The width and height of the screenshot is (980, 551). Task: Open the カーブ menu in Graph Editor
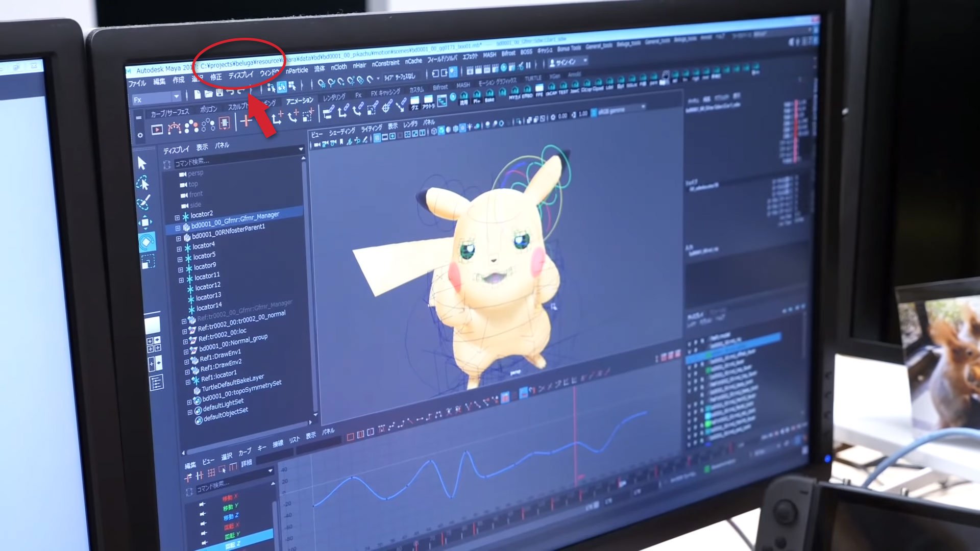[x=245, y=452]
